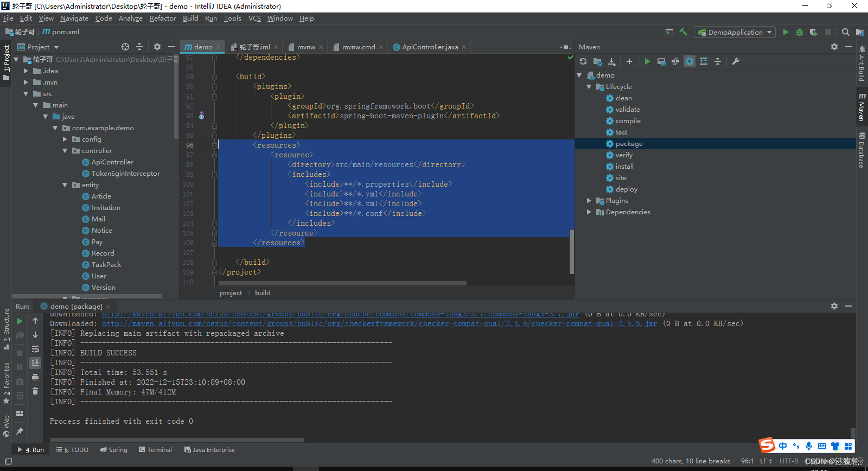
Task: Open Project view type dropdown
Action: coord(39,47)
